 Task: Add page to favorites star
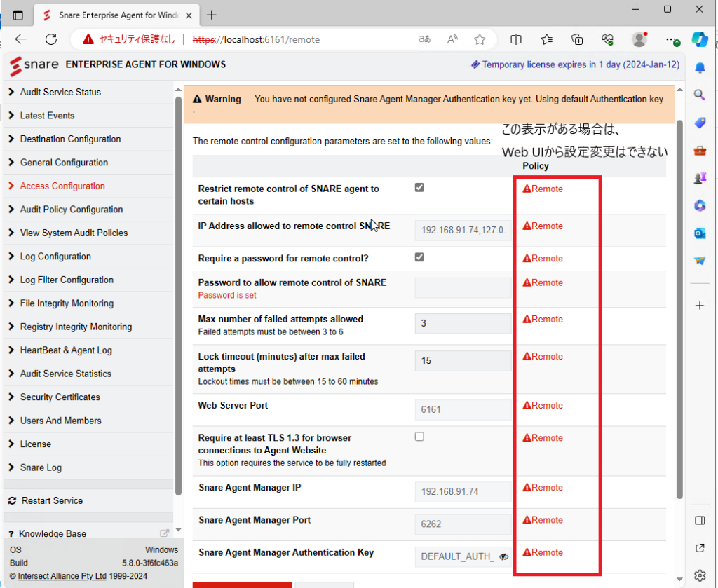point(480,39)
